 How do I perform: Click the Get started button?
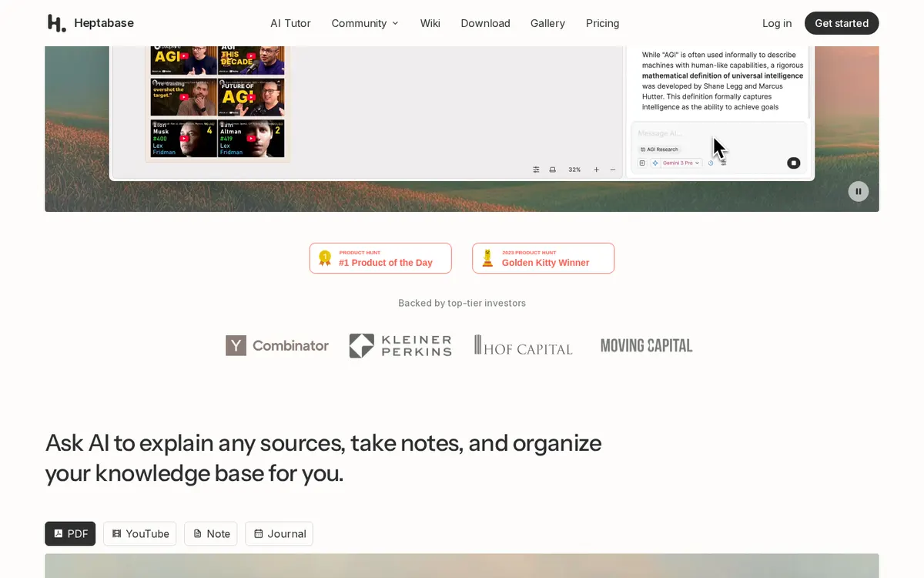(842, 23)
